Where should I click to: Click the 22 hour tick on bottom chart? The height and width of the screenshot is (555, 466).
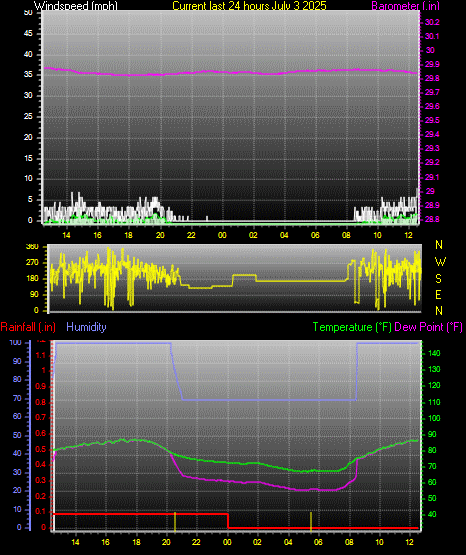point(196,542)
